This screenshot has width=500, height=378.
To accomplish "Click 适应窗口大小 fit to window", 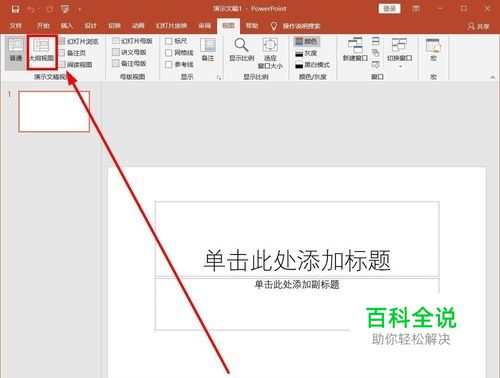I will point(270,53).
